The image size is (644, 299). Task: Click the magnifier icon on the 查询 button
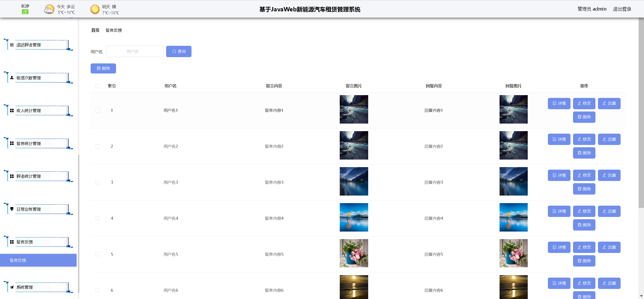pos(174,52)
